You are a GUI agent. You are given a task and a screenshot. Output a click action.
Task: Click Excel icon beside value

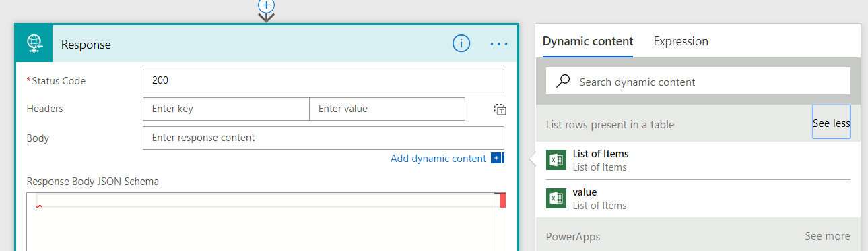coord(556,198)
